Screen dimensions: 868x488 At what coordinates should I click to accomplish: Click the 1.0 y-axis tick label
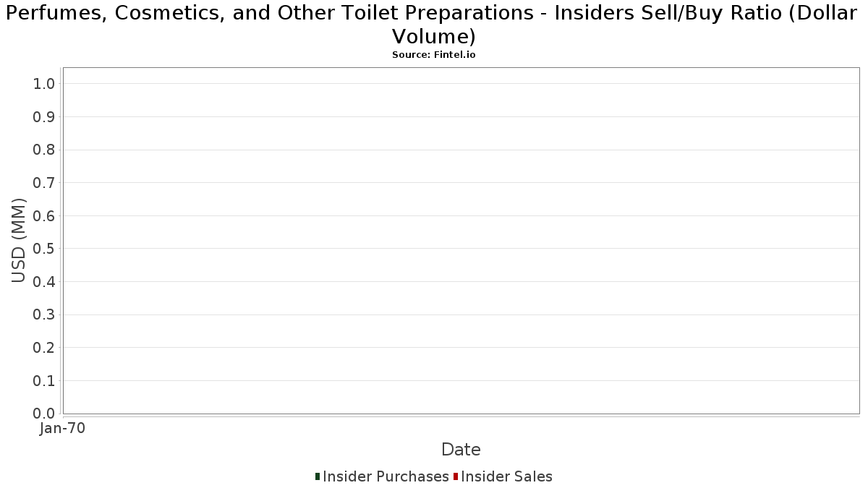pos(44,84)
